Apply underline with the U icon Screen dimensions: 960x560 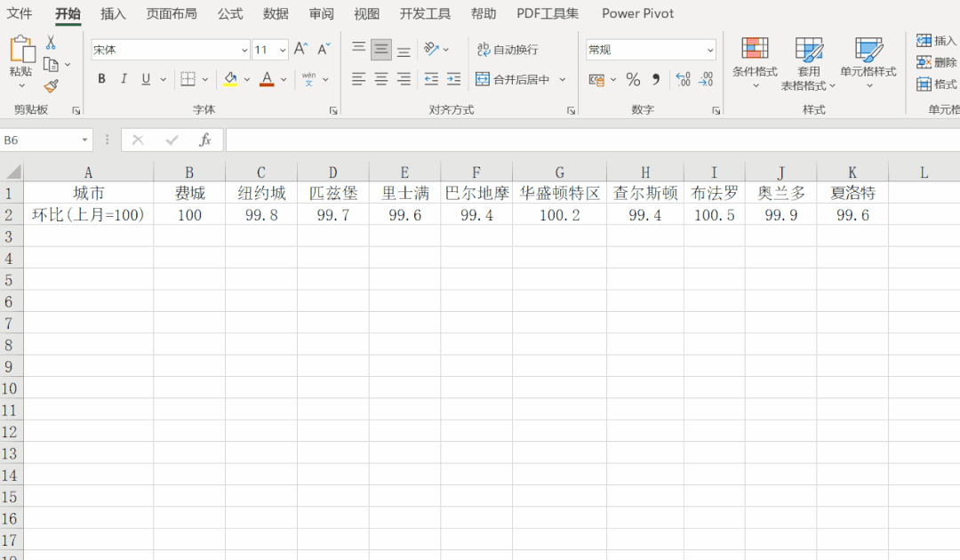point(144,79)
